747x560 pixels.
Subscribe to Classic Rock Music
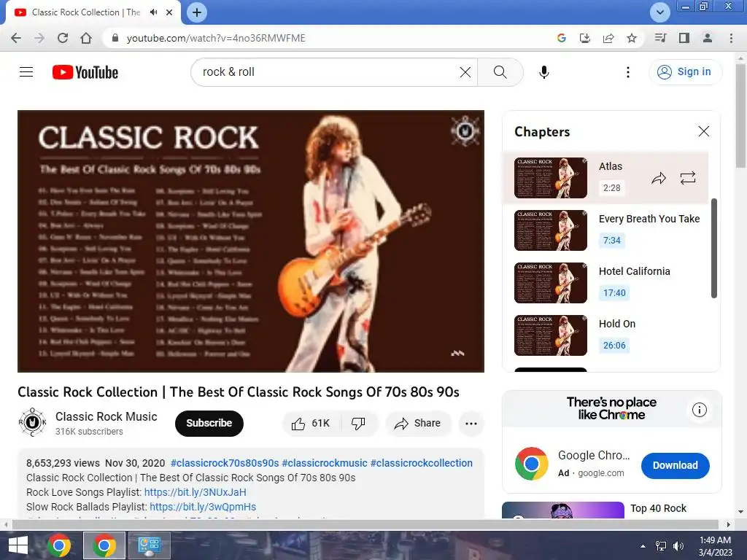[209, 424]
